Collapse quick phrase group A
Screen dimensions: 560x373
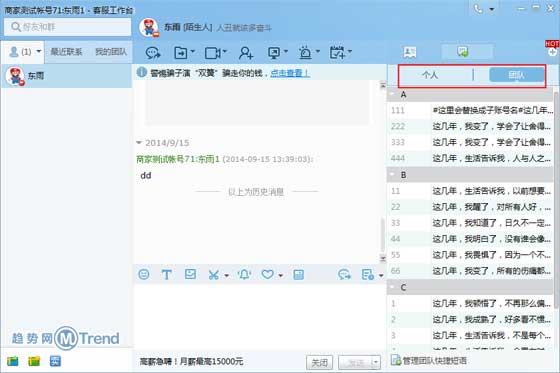(392, 94)
